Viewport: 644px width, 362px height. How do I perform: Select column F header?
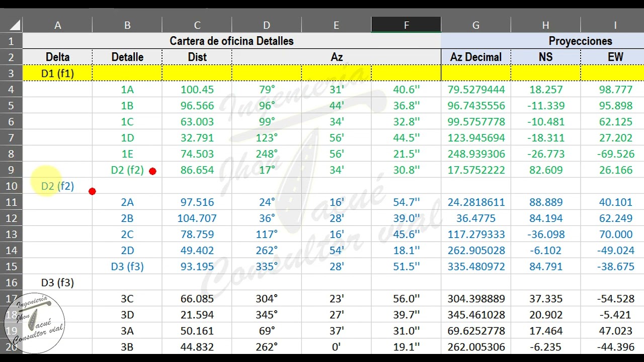click(406, 25)
